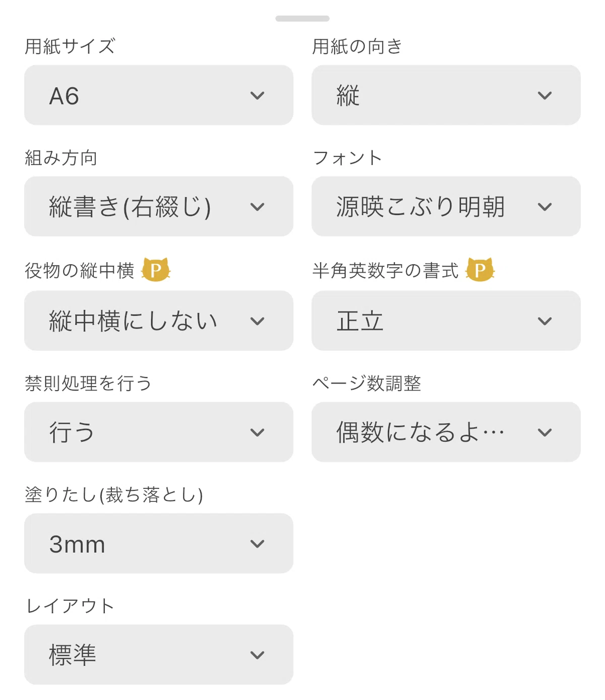This screenshot has width=605, height=700.
Task: Open the 用紙サイズ dropdown showing A6
Action: pos(159,95)
